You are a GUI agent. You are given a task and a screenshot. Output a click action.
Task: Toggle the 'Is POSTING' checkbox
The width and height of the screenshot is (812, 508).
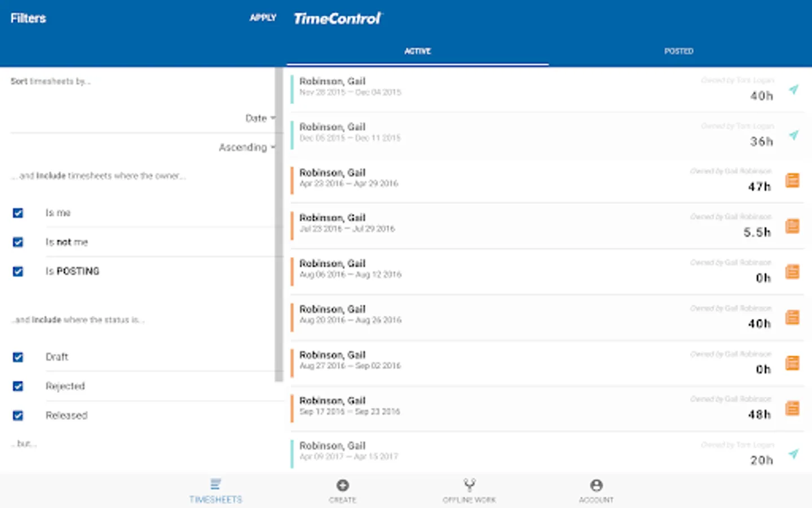(x=18, y=271)
